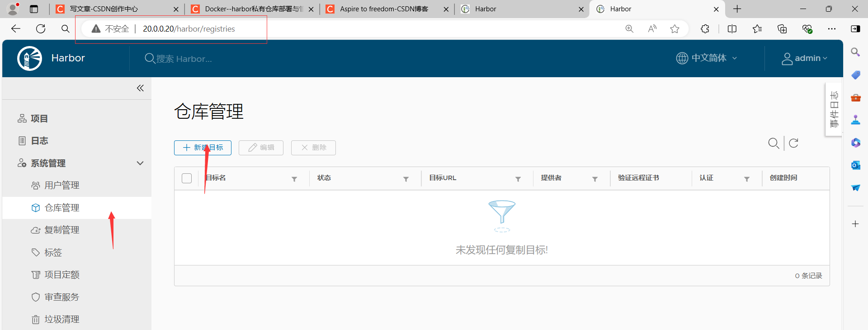Click the Harbor lighthouse logo
This screenshot has height=330, width=868.
(x=30, y=58)
